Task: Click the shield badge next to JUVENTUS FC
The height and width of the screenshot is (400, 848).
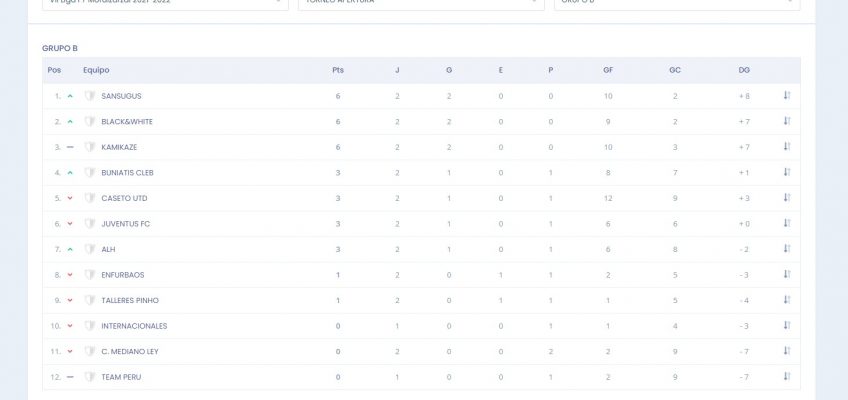Action: 90,224
